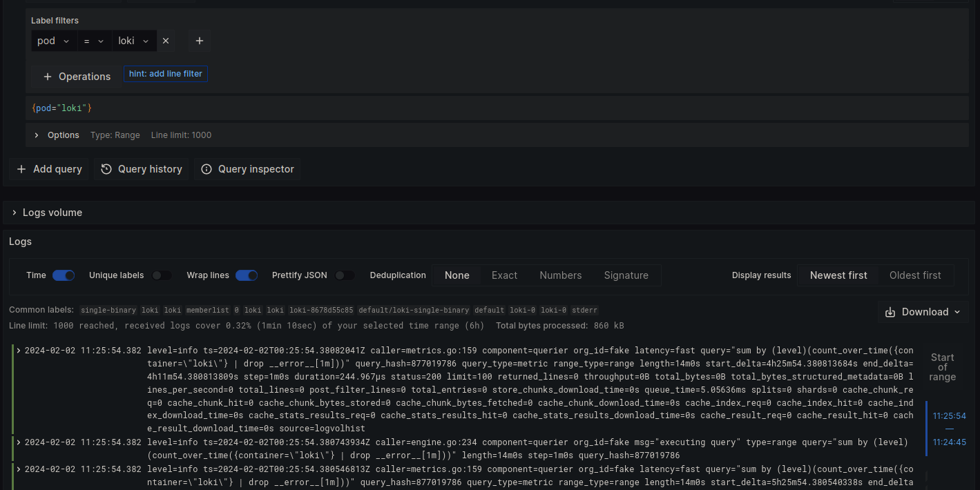Image resolution: width=980 pixels, height=490 pixels.
Task: Click the stderr common label
Action: click(x=585, y=311)
